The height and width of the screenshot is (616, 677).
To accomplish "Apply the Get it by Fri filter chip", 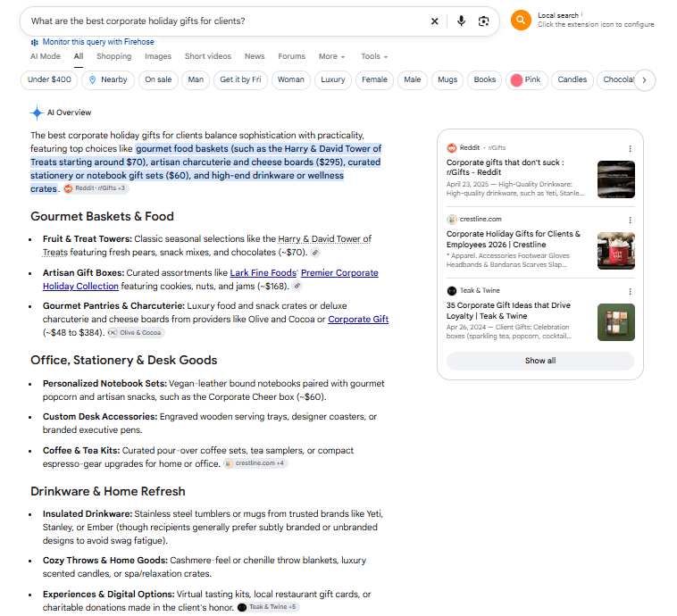I will click(x=240, y=79).
